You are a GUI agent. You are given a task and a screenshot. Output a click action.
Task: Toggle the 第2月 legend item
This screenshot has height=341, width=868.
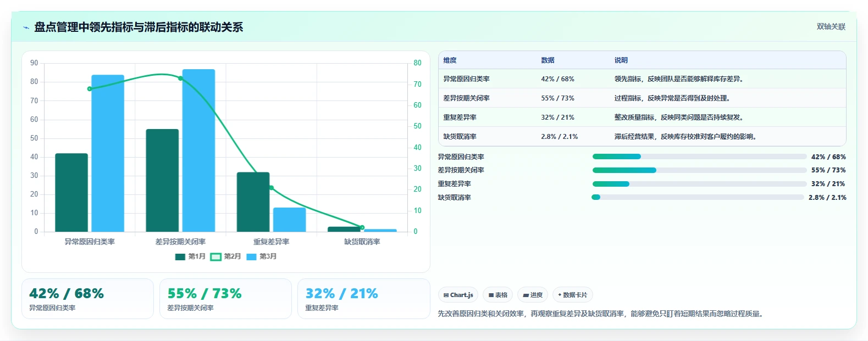[226, 256]
